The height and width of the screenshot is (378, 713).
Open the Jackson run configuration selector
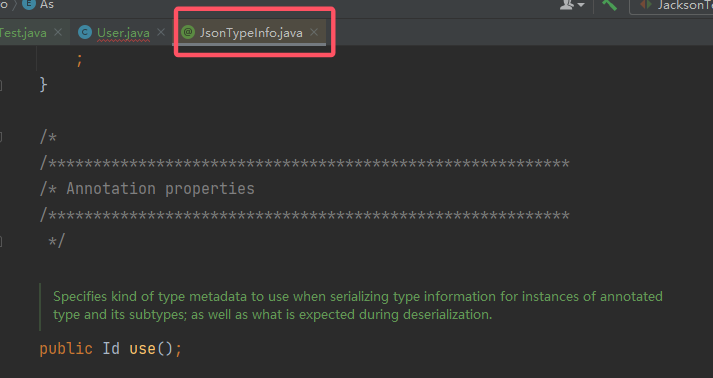click(x=672, y=5)
